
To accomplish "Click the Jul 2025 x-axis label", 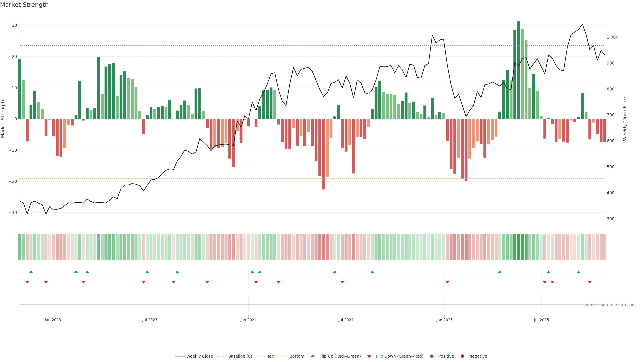I will [x=541, y=320].
